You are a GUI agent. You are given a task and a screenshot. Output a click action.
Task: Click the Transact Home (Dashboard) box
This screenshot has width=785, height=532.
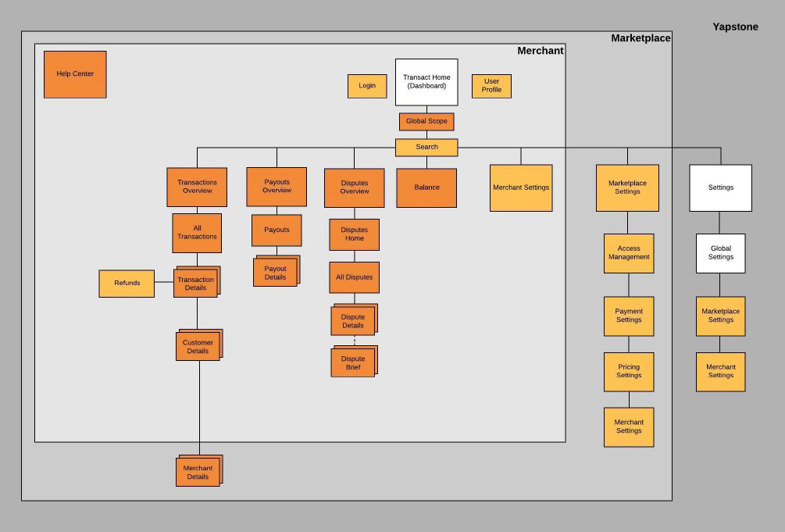point(426,82)
